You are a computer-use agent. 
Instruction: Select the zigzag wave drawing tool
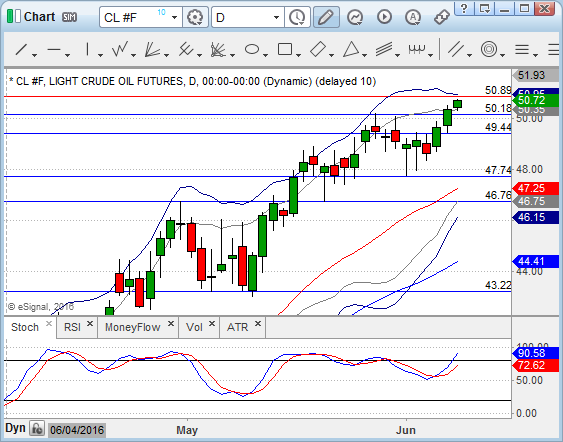click(x=120, y=50)
